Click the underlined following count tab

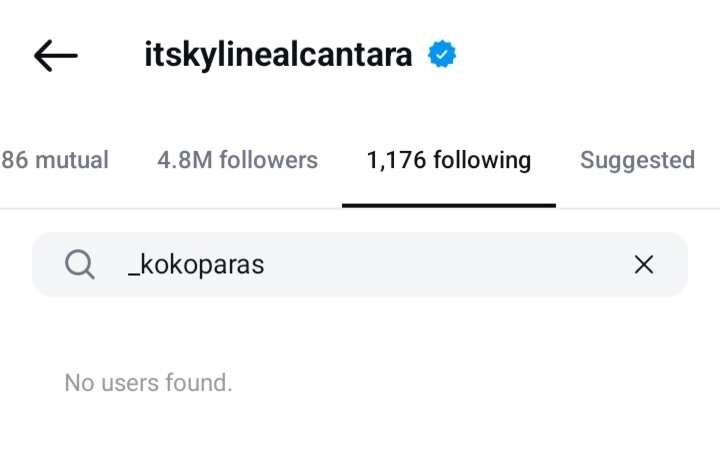448,160
